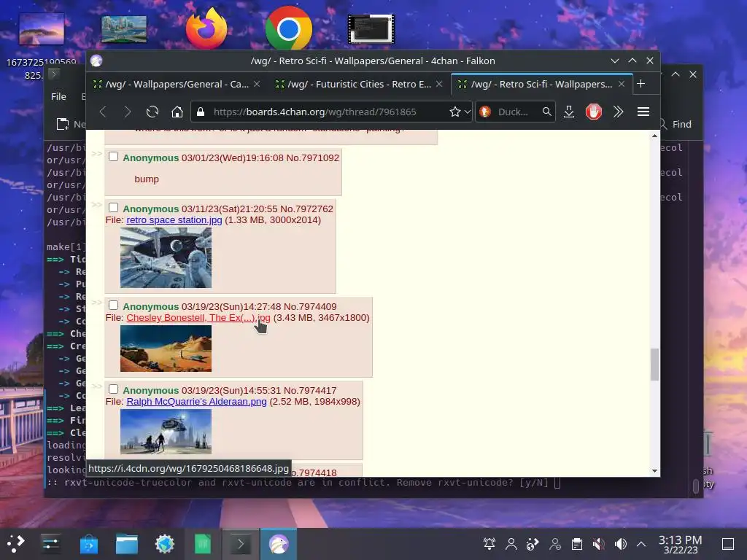The image size is (747, 560).
Task: Open the video file desktop icon
Action: pyautogui.click(x=371, y=29)
